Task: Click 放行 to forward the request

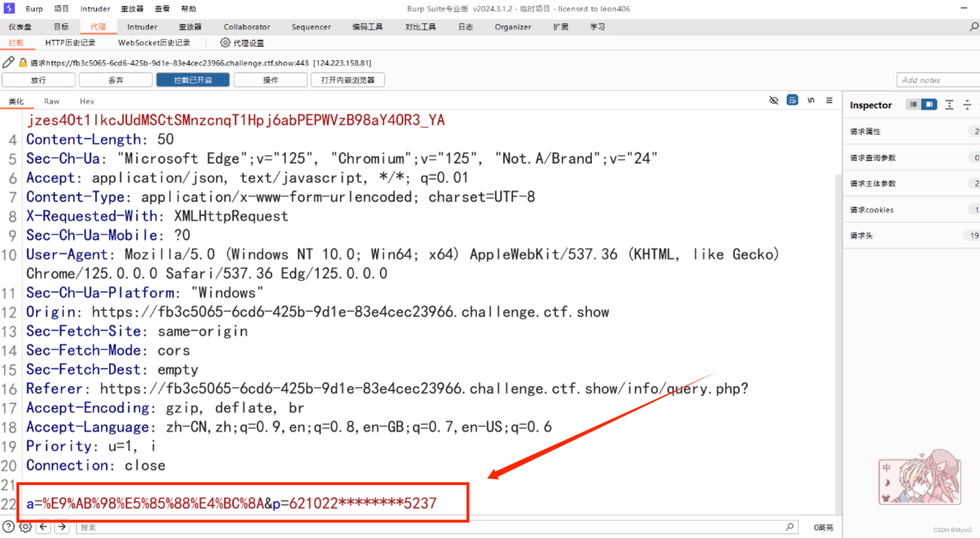Action: click(38, 79)
